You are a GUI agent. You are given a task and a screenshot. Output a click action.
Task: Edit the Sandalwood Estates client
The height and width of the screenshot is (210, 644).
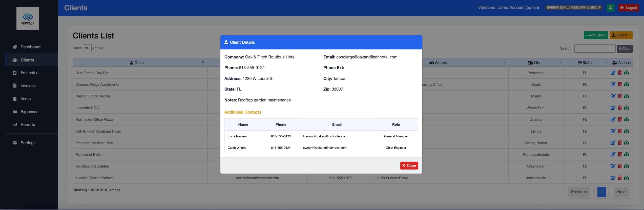click(x=613, y=166)
